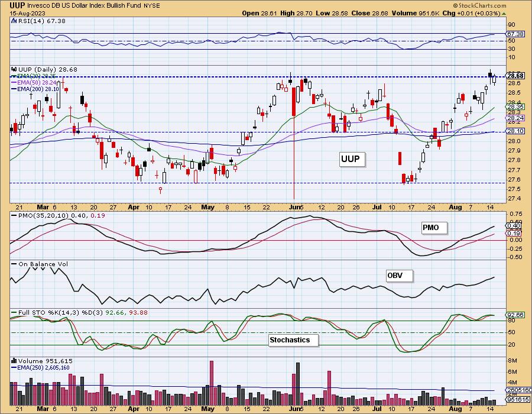Screen dimensions: 532x414
Task: Select the Stochastics annotation box
Action: [293, 340]
